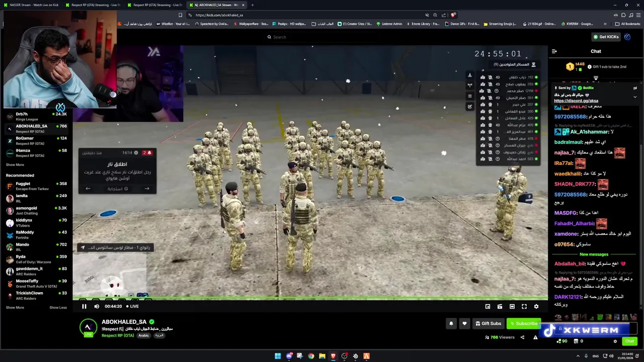Open Linktree Admin bookmark
The height and width of the screenshot is (362, 644).
[x=389, y=24]
